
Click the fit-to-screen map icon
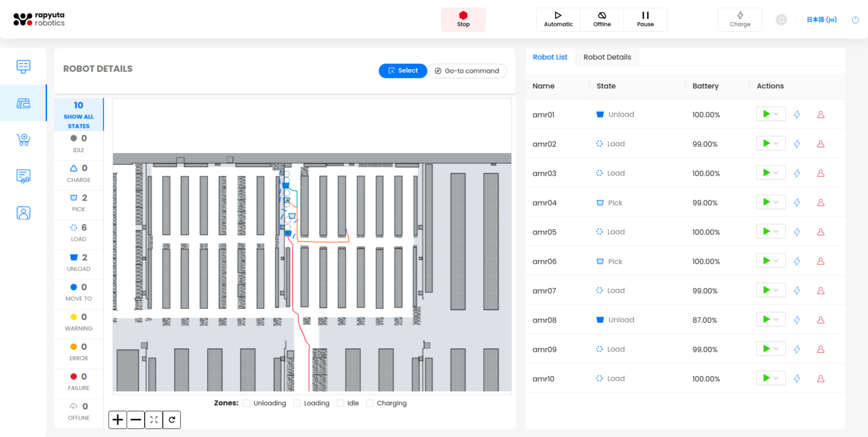pyautogui.click(x=154, y=419)
